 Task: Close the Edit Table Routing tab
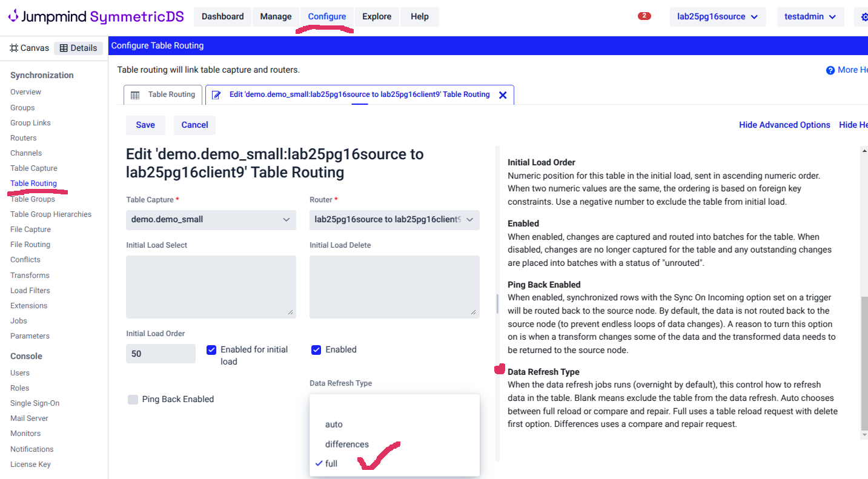503,95
